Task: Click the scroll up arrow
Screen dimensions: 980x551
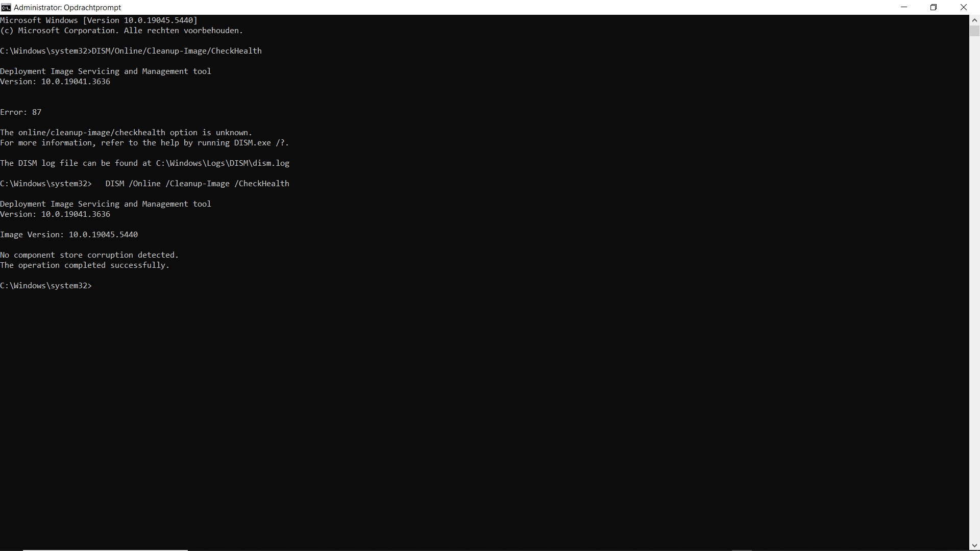Action: pyautogui.click(x=974, y=20)
